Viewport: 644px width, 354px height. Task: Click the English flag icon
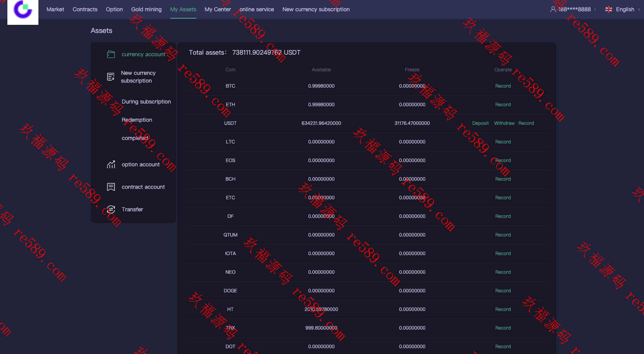[609, 9]
